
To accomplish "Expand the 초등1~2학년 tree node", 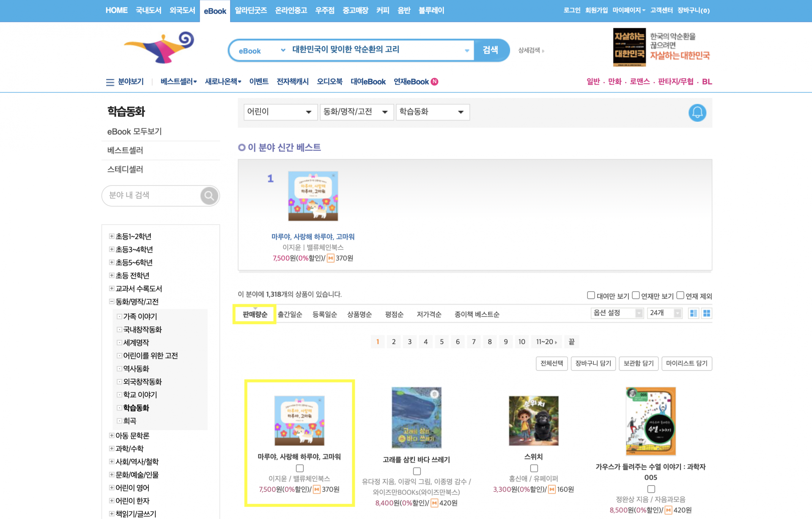I will [x=111, y=236].
